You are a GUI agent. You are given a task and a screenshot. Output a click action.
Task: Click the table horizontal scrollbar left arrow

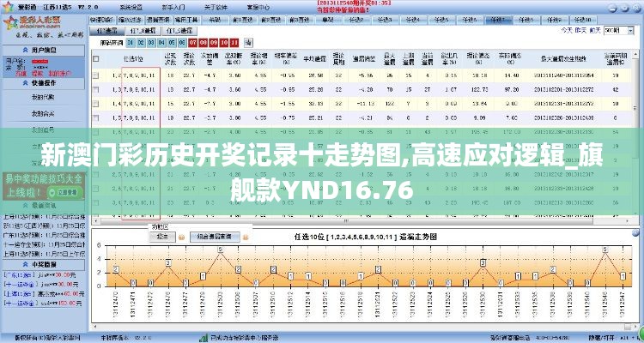point(94,221)
